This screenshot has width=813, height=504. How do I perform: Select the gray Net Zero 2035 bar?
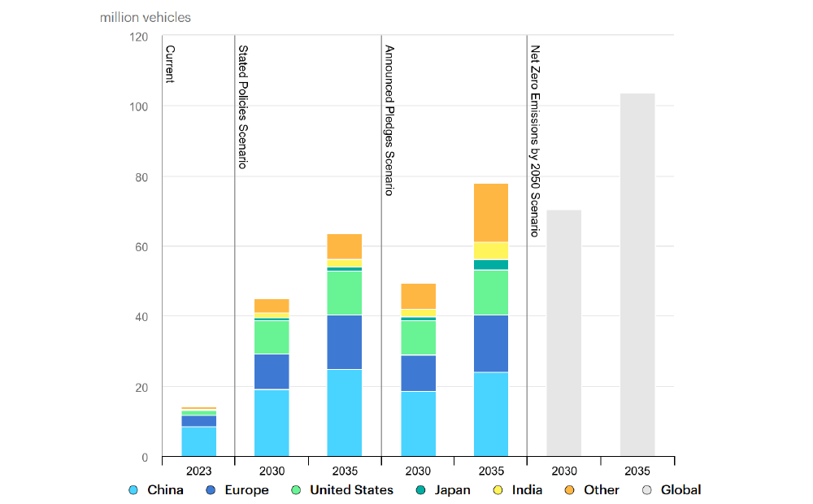pyautogui.click(x=637, y=275)
